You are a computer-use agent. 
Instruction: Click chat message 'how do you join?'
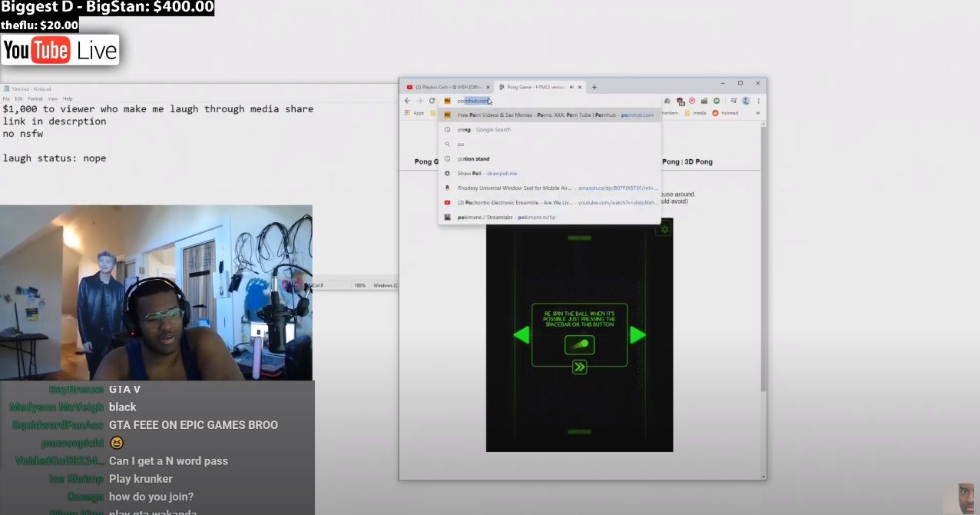click(x=151, y=497)
